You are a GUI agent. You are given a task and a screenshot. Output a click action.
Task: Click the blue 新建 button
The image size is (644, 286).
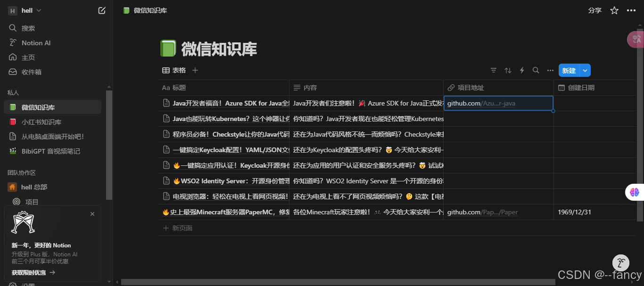pos(569,70)
